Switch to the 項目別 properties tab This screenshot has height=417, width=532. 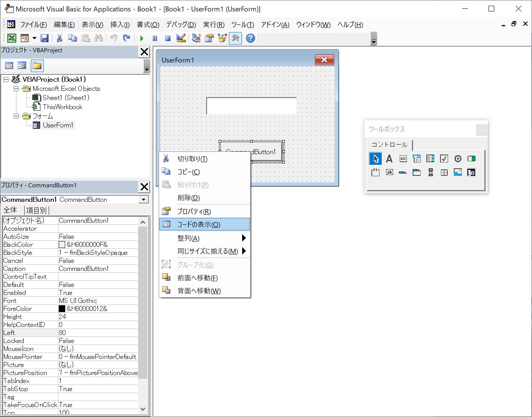pyautogui.click(x=36, y=210)
